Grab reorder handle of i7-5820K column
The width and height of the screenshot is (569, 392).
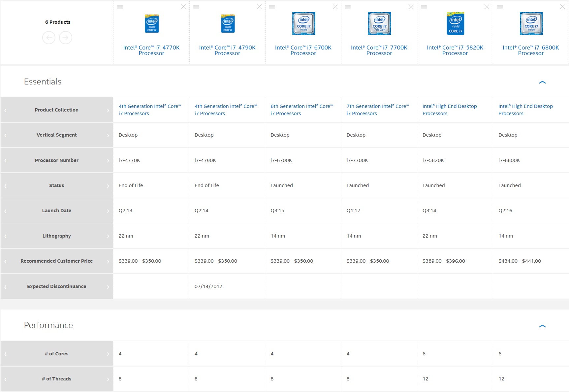click(x=424, y=7)
